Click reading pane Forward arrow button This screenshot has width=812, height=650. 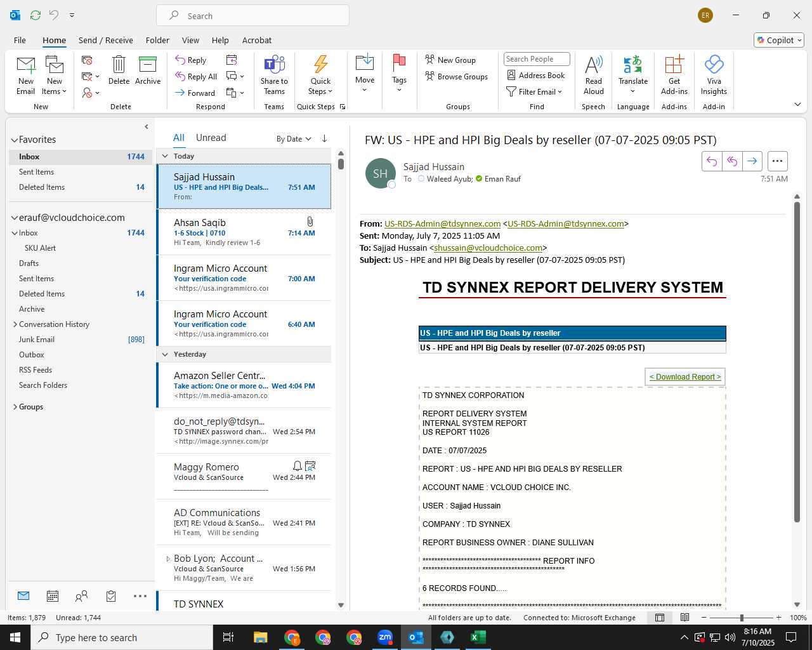click(x=752, y=161)
